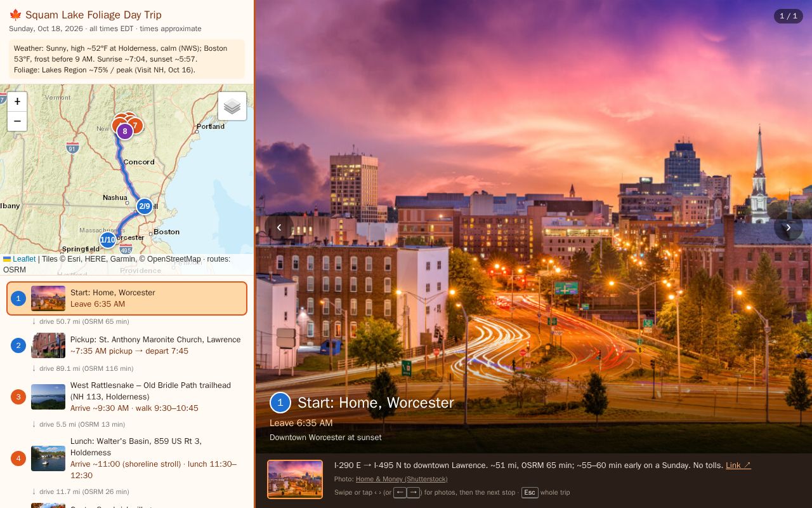
Task: Select the Lunch: Walter's Basin stop
Action: [x=127, y=458]
